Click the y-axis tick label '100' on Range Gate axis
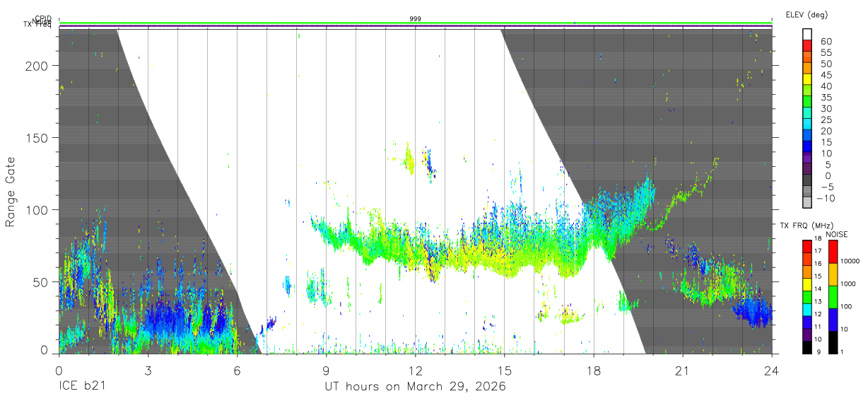The height and width of the screenshot is (401, 868). (37, 210)
